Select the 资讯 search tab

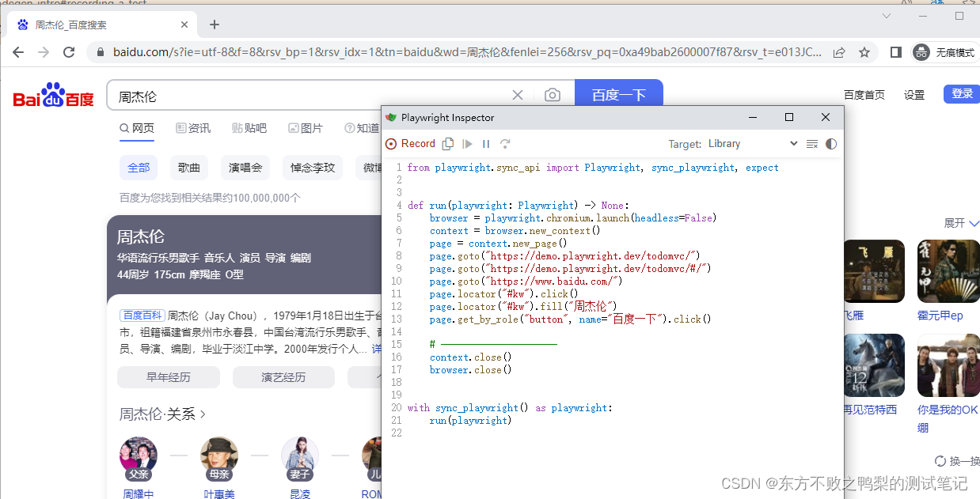(193, 128)
